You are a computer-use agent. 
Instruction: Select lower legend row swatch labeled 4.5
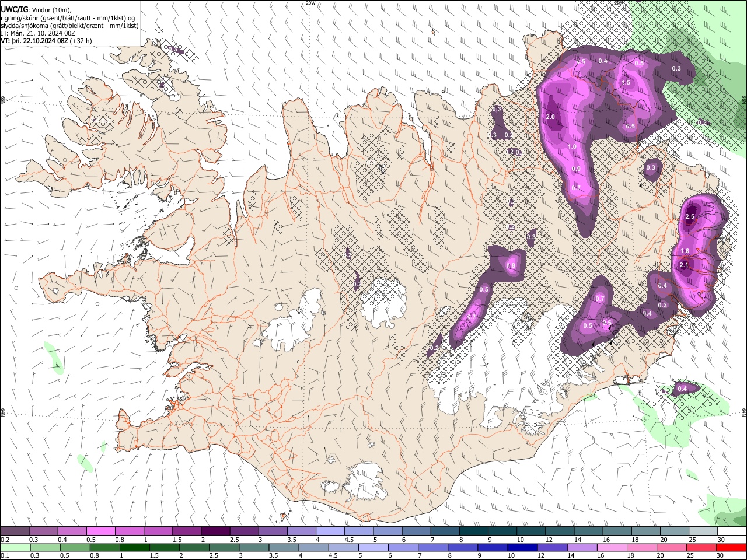(x=344, y=548)
